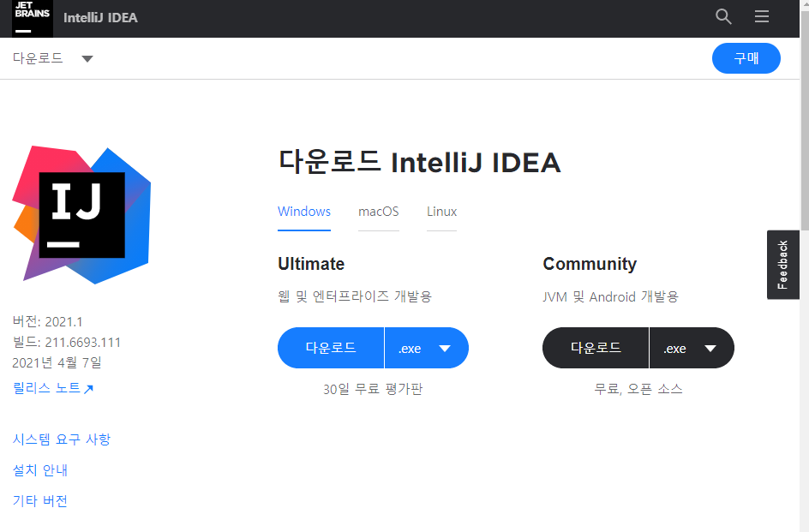The image size is (809, 532).
Task: Open the JetBrains logo home link
Action: coord(33,19)
